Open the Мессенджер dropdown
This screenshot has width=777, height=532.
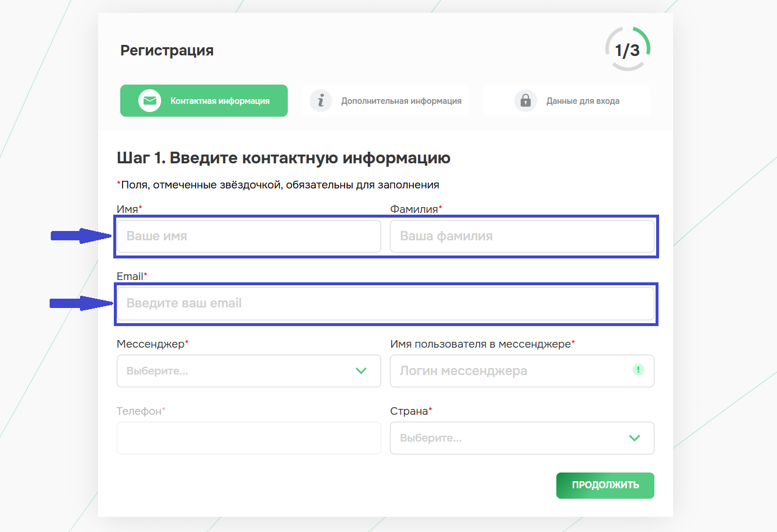(x=249, y=371)
